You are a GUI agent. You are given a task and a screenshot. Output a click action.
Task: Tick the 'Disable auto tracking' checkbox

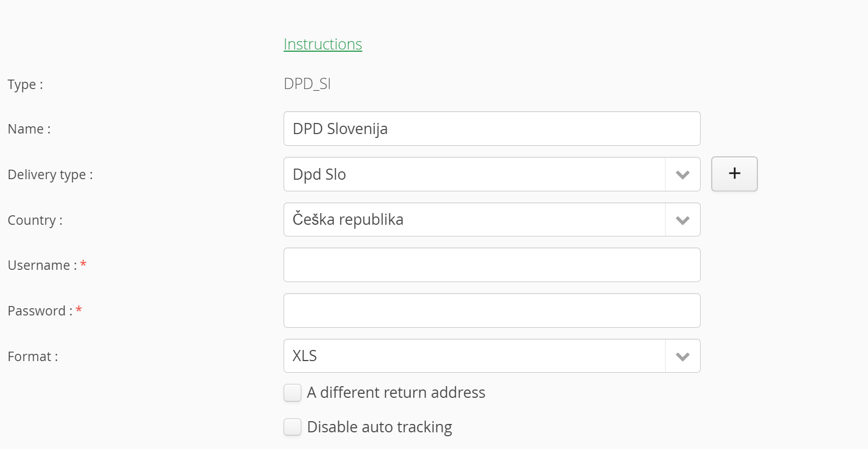292,427
